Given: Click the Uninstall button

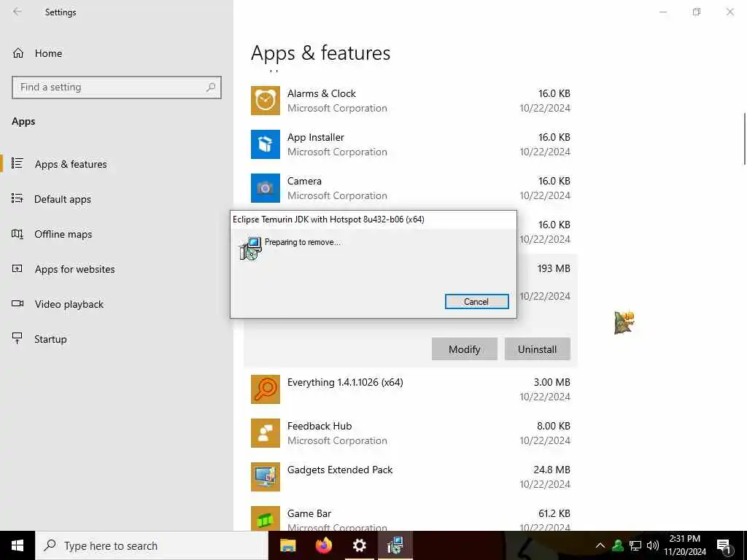Looking at the screenshot, I should (537, 349).
